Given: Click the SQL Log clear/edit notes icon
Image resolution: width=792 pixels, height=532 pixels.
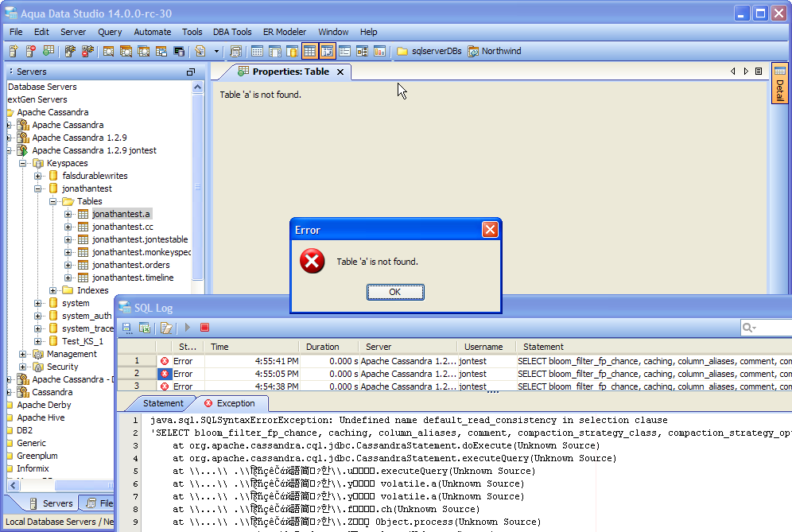Looking at the screenshot, I should 166,328.
